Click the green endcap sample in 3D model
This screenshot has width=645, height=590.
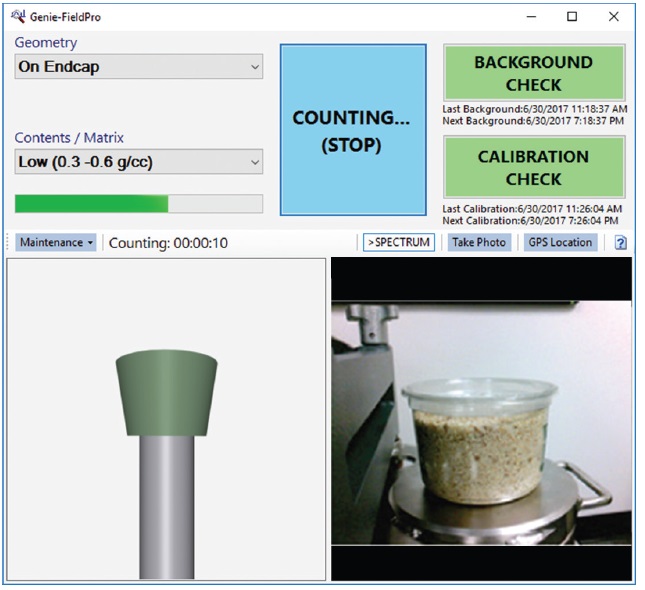[x=166, y=394]
